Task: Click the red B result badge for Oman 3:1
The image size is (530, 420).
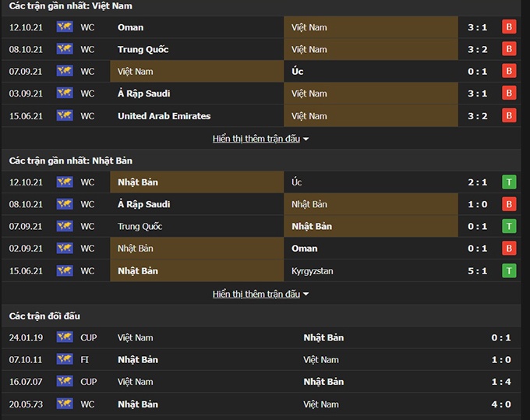Action: [509, 27]
